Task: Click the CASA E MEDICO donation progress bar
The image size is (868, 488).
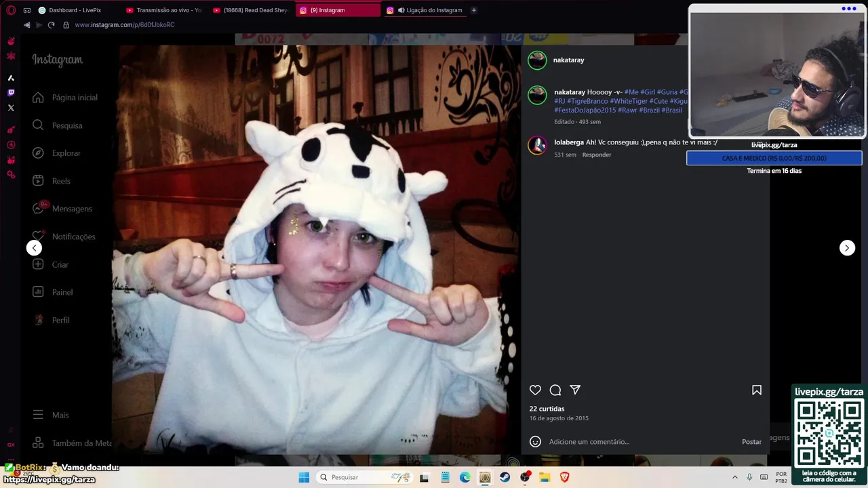Action: pos(774,158)
